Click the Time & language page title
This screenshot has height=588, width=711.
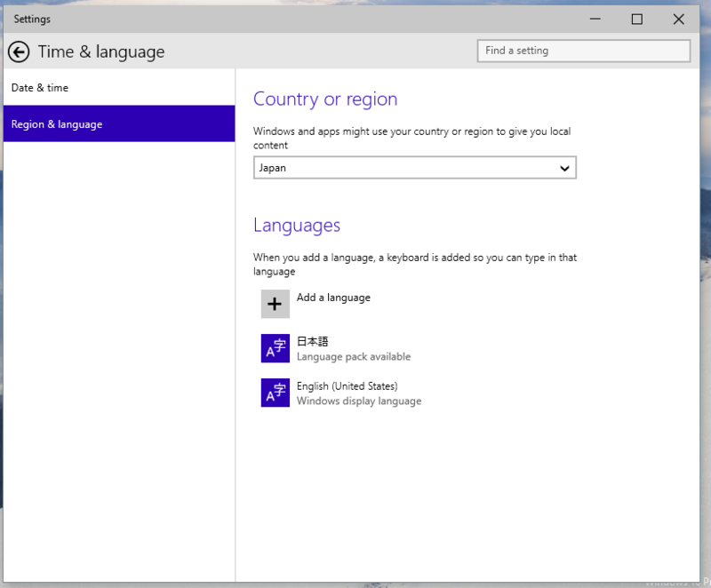[101, 52]
